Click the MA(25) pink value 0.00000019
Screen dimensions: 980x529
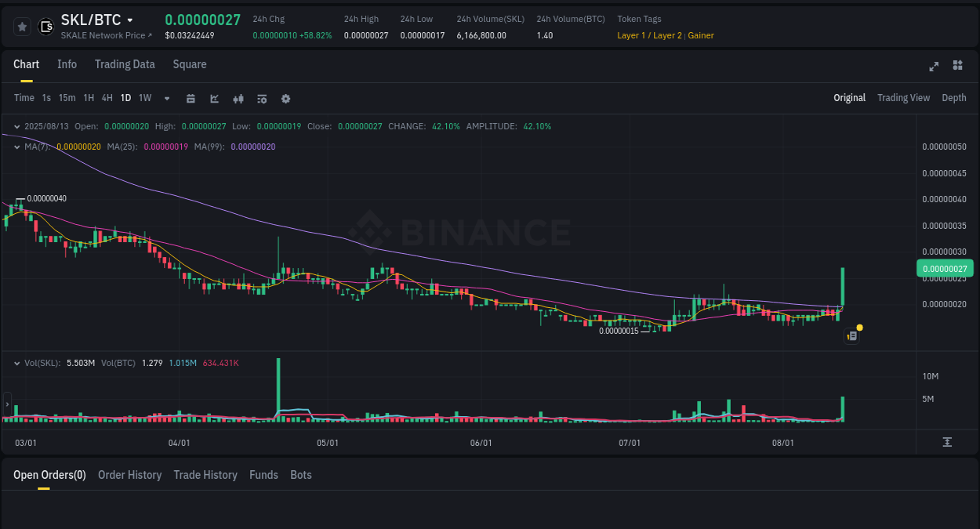(165, 147)
